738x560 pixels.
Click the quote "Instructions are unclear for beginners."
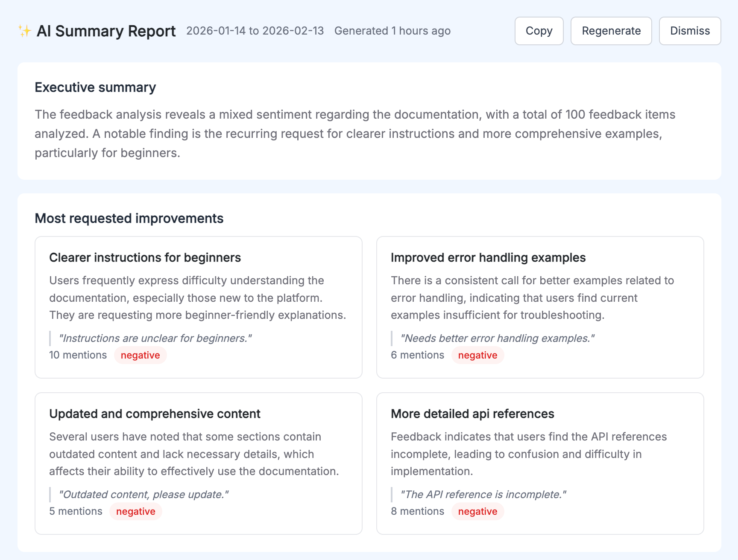[x=155, y=338]
